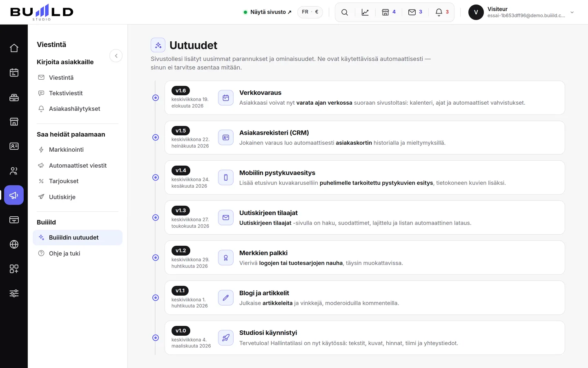
Task: Click timeline marker beside v1.1
Action: 156,298
